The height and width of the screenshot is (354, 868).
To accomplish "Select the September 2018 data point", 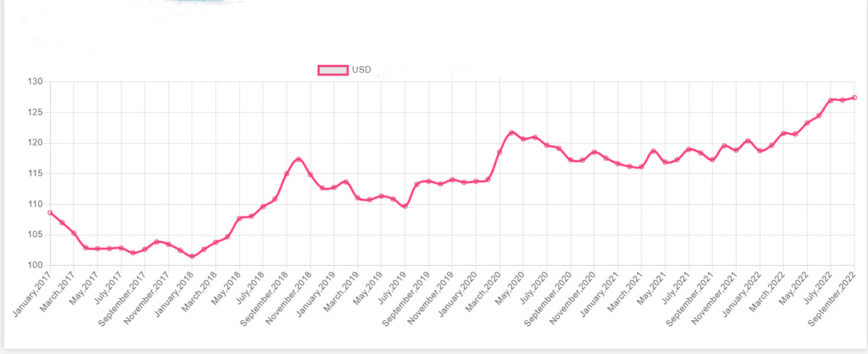I will coord(287,173).
